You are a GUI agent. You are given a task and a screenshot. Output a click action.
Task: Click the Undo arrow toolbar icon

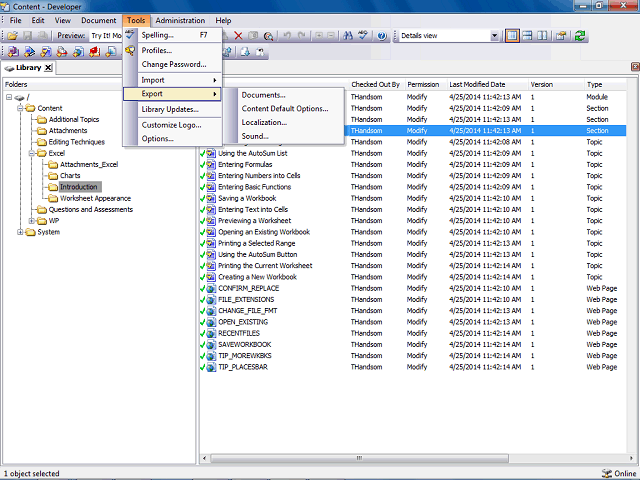(287, 36)
